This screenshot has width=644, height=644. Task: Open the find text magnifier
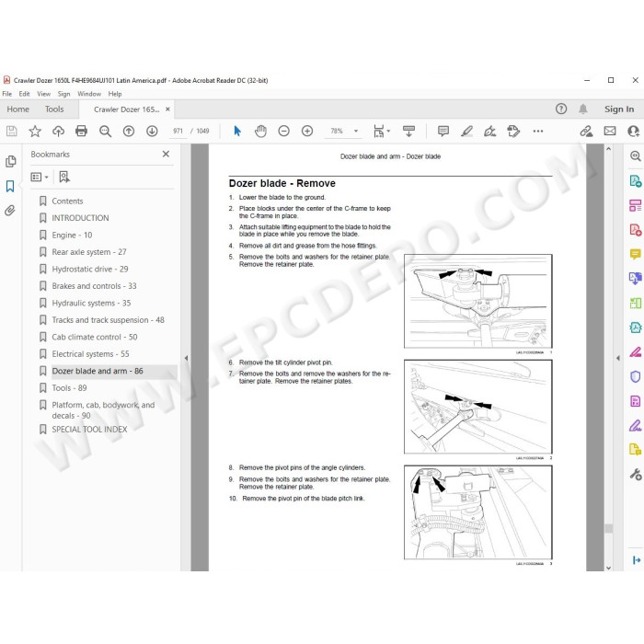105,131
